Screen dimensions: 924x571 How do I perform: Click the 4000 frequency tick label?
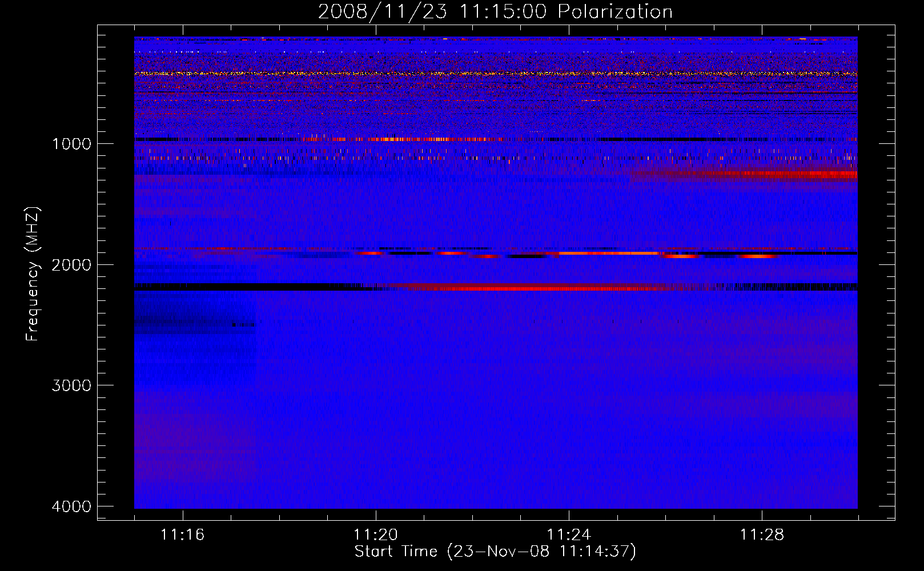point(71,506)
